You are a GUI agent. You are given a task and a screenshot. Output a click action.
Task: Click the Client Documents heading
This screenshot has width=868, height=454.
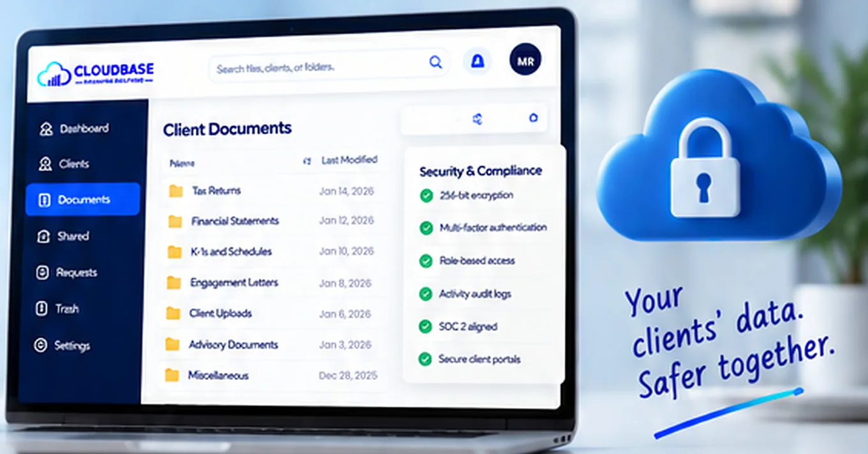(227, 129)
